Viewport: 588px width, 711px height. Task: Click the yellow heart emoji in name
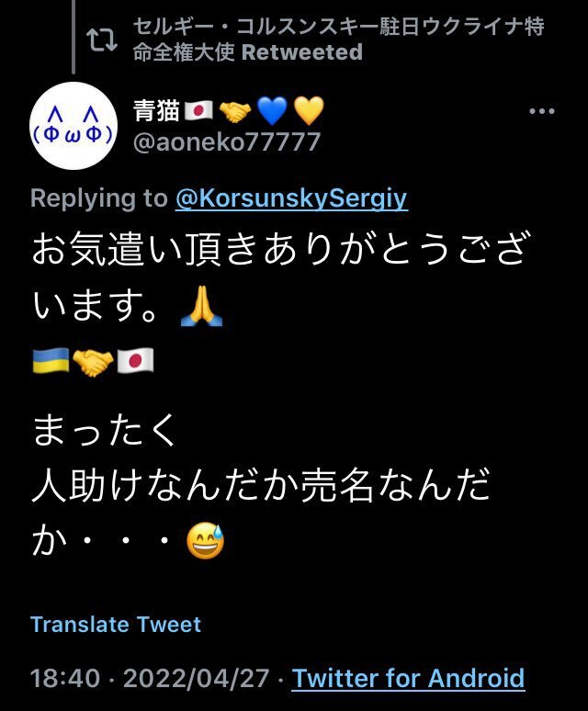pos(309,111)
